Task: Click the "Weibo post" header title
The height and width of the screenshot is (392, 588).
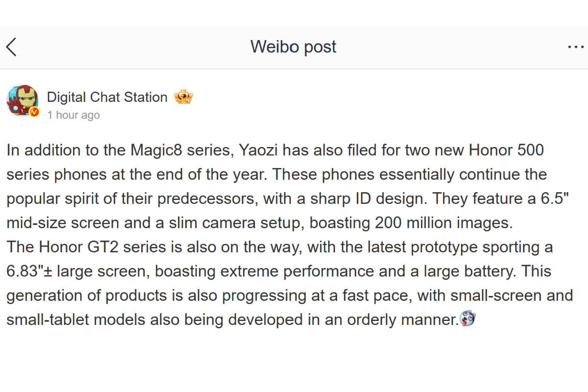Action: click(x=293, y=47)
